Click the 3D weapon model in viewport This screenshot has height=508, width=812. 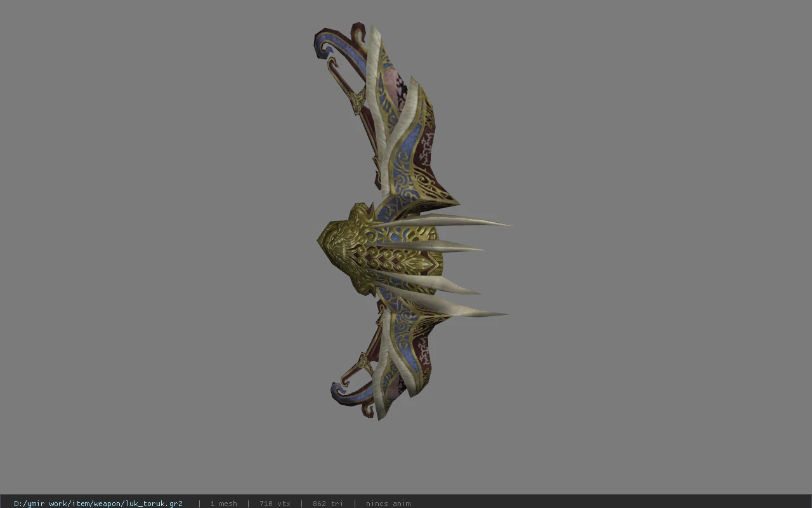click(x=412, y=222)
